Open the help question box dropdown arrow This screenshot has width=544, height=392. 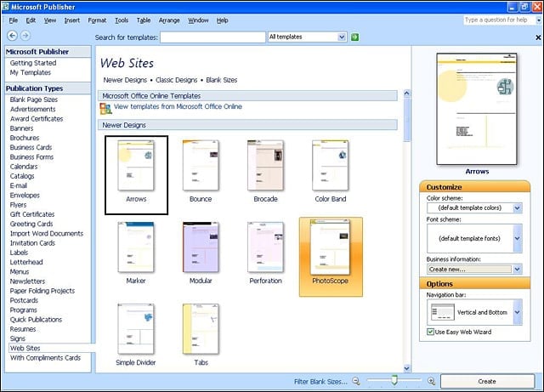coord(538,20)
